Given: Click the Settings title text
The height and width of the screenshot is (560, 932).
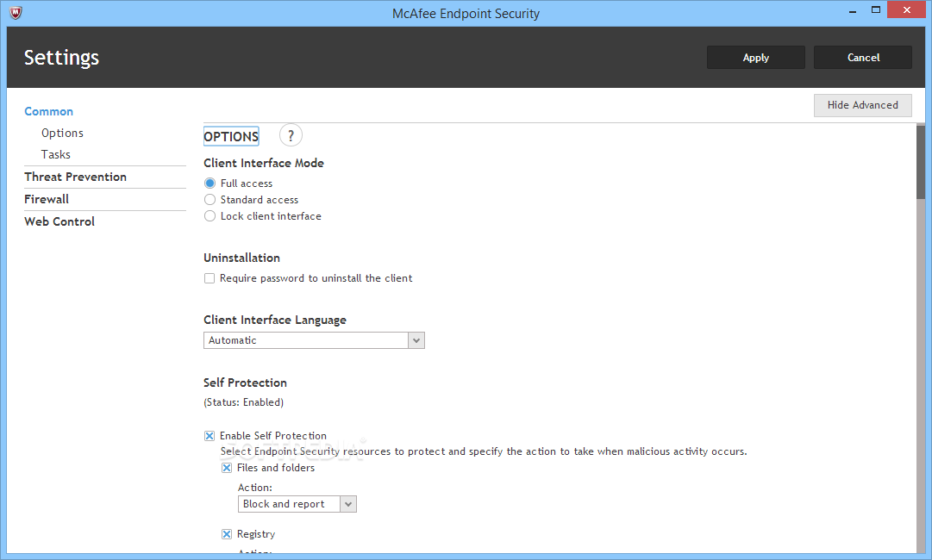Looking at the screenshot, I should coord(61,58).
